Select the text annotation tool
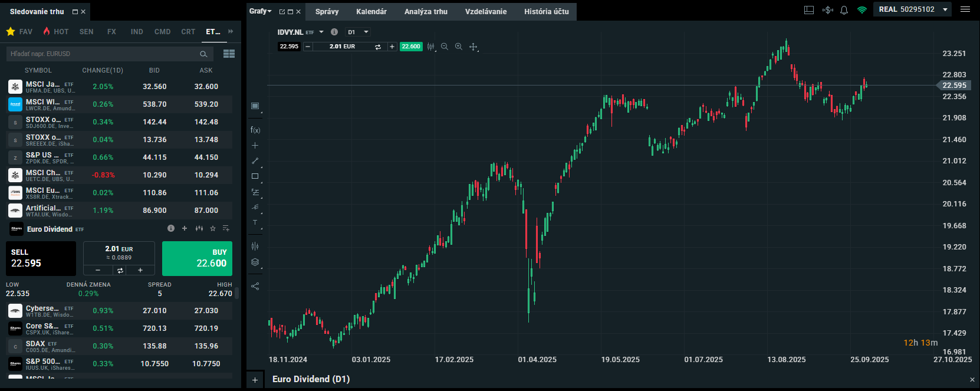 (x=255, y=223)
